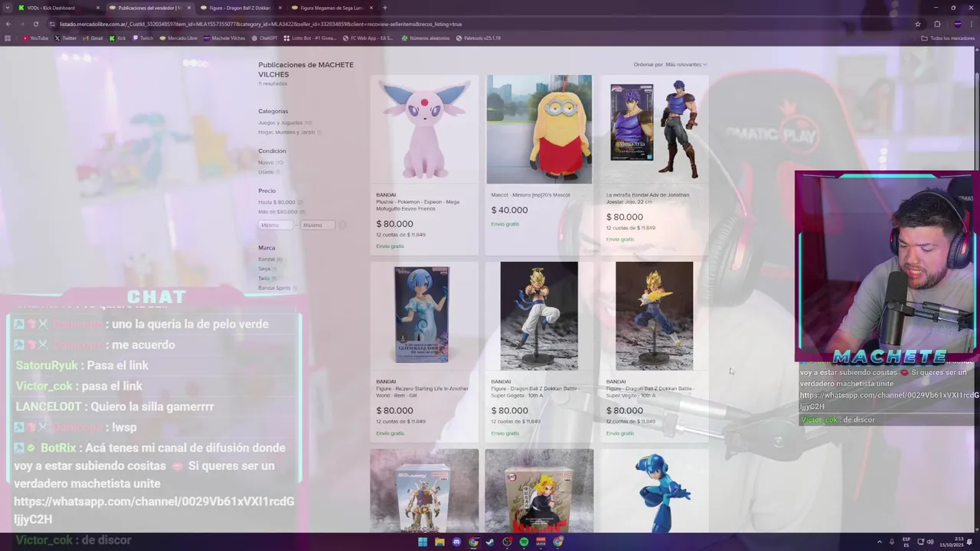The width and height of the screenshot is (980, 551).
Task: Open the Super Vegito figure image
Action: pos(654,316)
